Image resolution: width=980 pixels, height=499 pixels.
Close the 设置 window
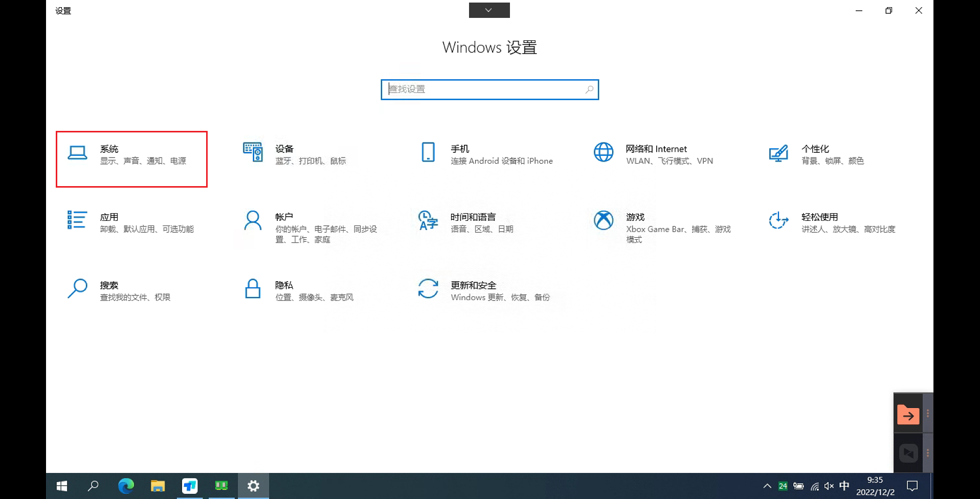pos(919,11)
